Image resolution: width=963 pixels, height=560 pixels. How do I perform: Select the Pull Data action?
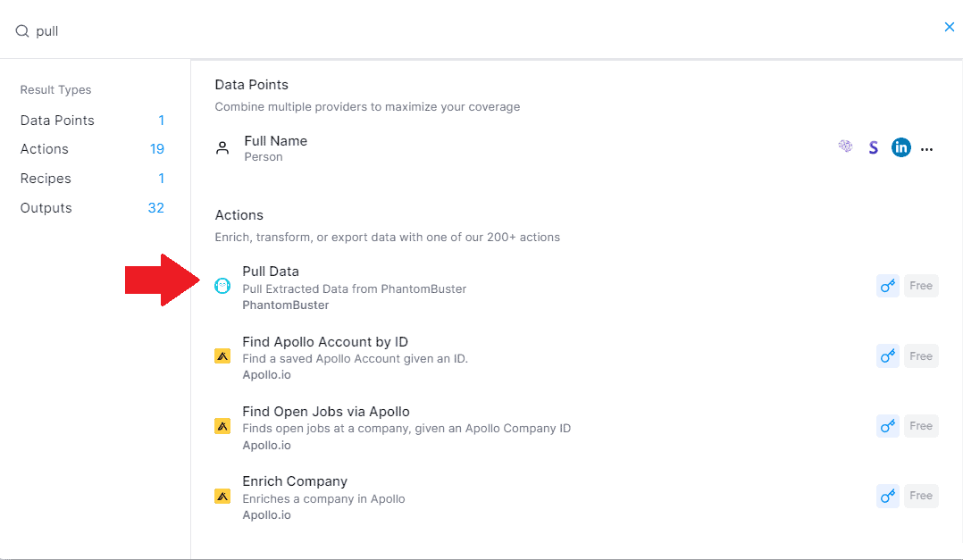click(576, 288)
